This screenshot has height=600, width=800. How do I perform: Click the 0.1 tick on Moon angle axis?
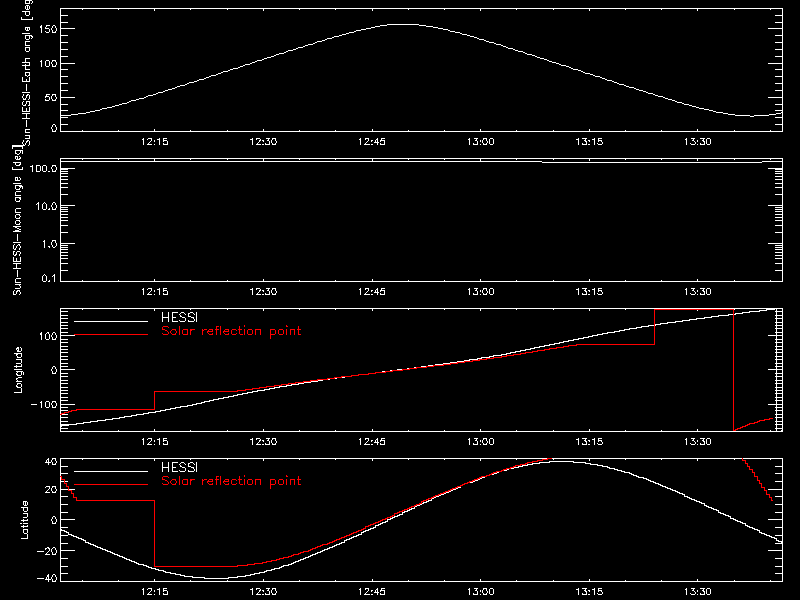tap(49, 278)
